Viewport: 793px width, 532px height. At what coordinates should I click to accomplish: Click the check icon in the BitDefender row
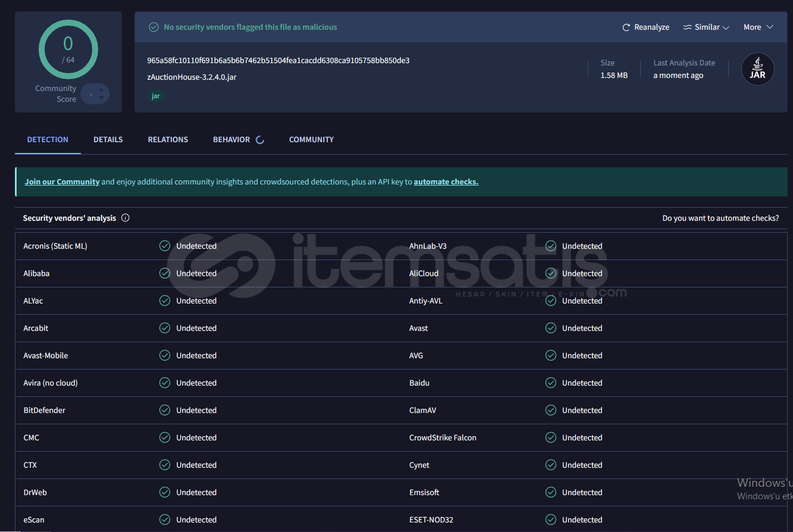[165, 410]
